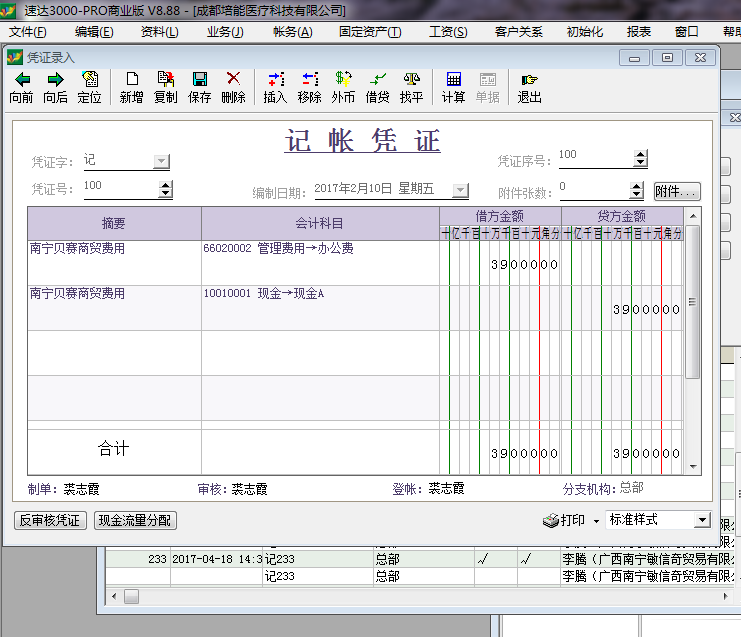Screen dimensions: 741x637
Task: Select account 66020002 管理费用→办公费
Action: click(x=278, y=249)
